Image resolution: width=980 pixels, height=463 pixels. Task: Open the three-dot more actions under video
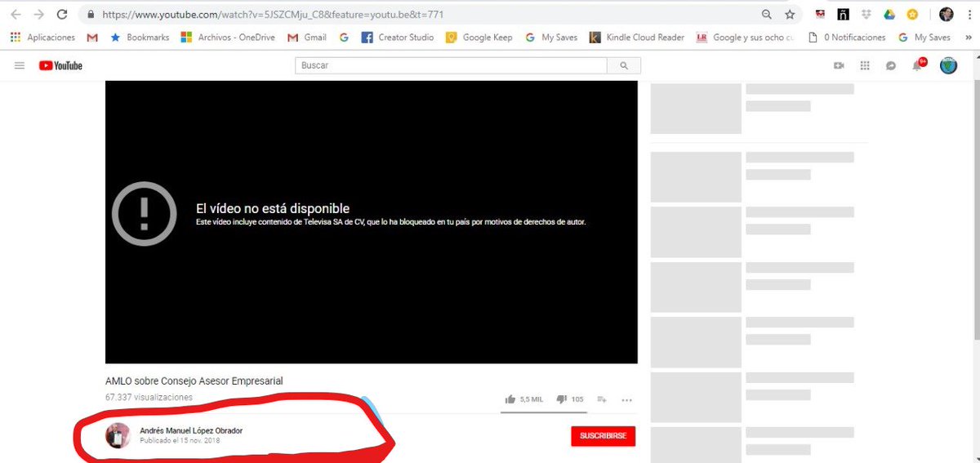point(627,400)
